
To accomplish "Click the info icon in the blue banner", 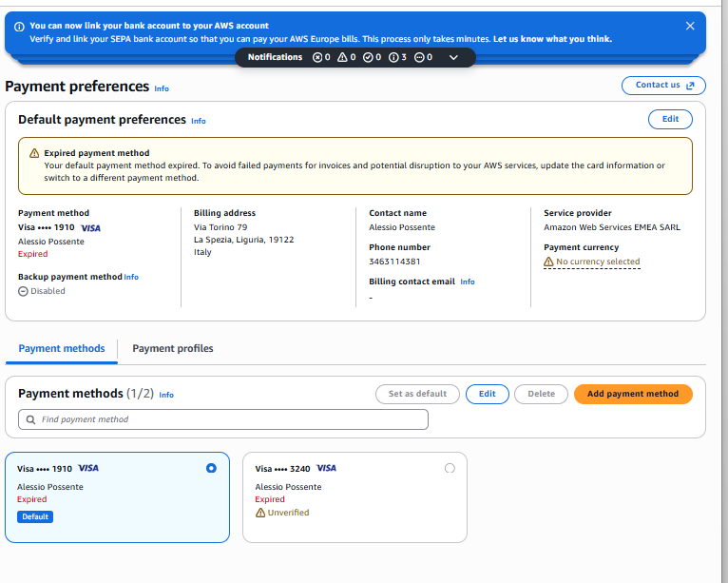I will (x=19, y=27).
